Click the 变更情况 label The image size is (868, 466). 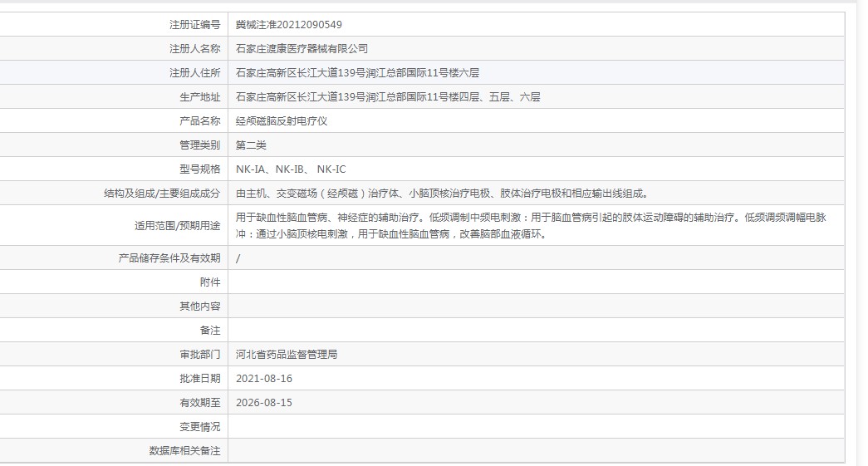(200, 427)
